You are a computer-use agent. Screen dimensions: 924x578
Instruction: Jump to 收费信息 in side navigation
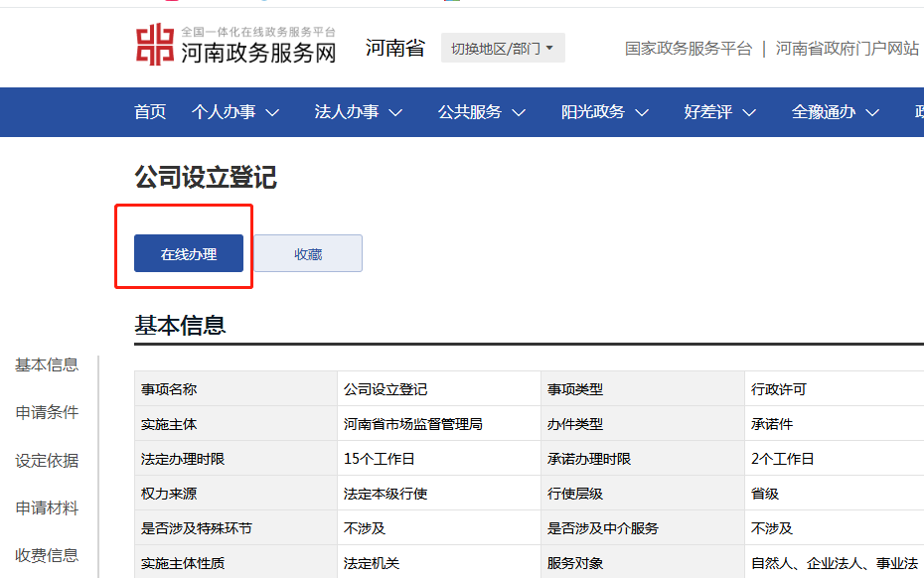point(47,555)
